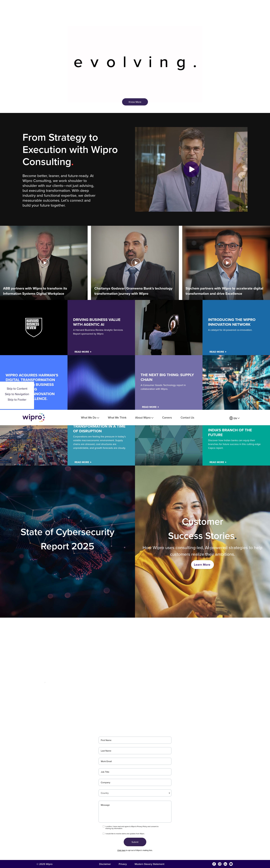Play the Wipro Consulting video

click(192, 169)
